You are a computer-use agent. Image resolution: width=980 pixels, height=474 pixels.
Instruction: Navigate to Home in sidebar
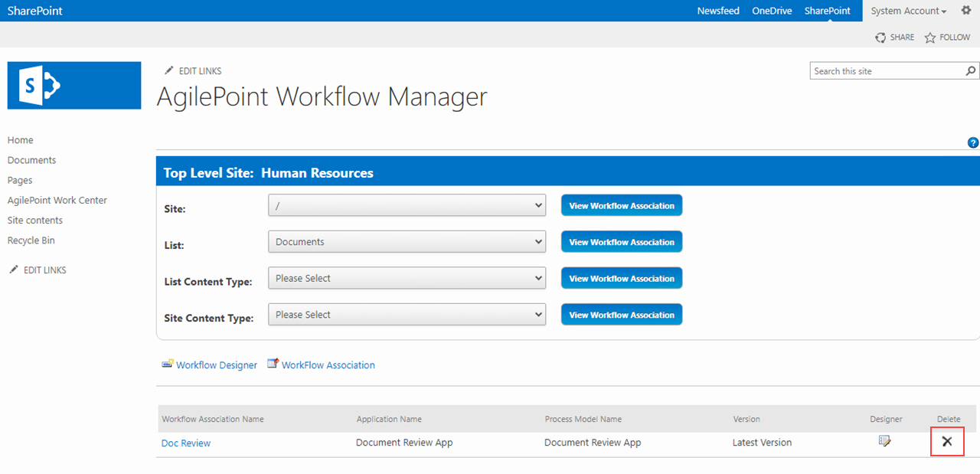pos(21,140)
